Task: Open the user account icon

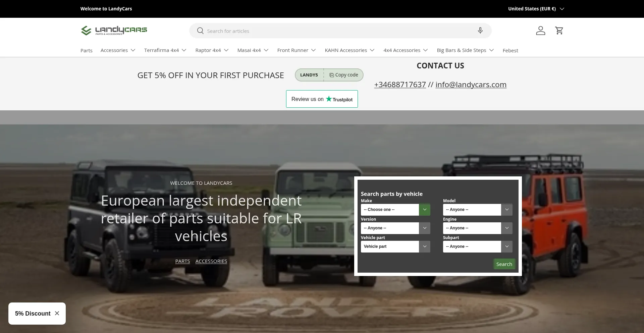Action: click(x=540, y=31)
